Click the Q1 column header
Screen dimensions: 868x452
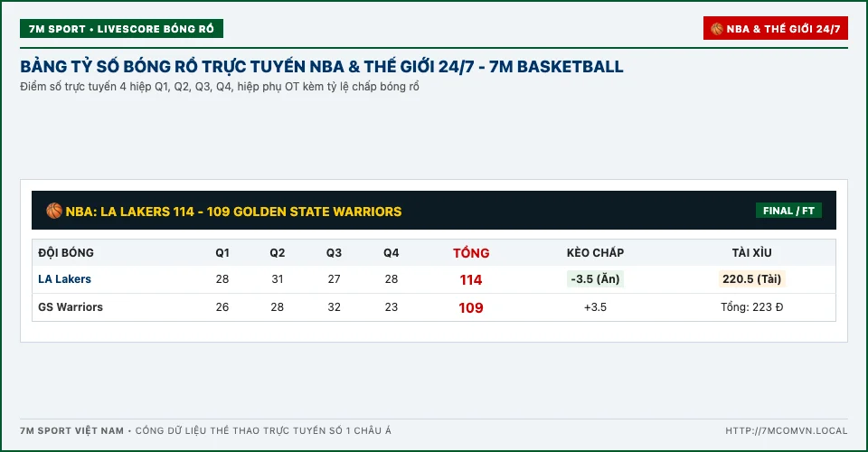pyautogui.click(x=222, y=253)
